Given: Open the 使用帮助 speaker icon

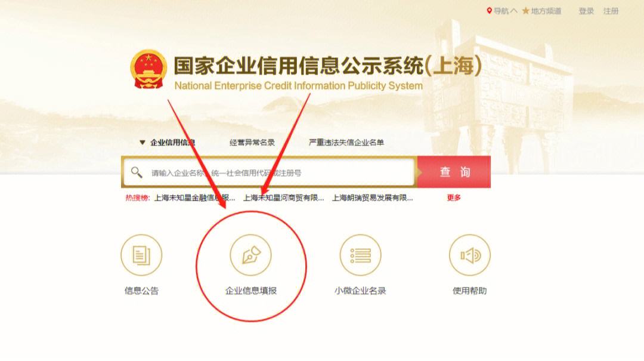Looking at the screenshot, I should [469, 255].
